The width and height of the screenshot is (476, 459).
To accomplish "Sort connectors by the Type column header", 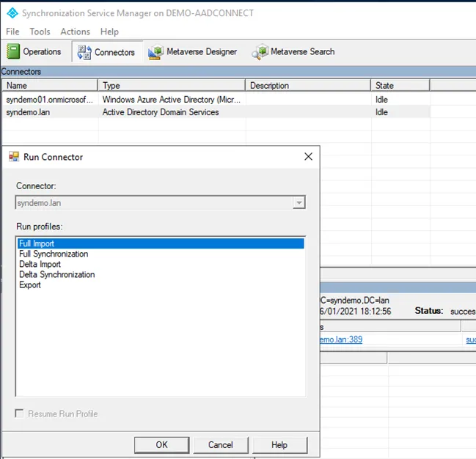I will tap(171, 86).
